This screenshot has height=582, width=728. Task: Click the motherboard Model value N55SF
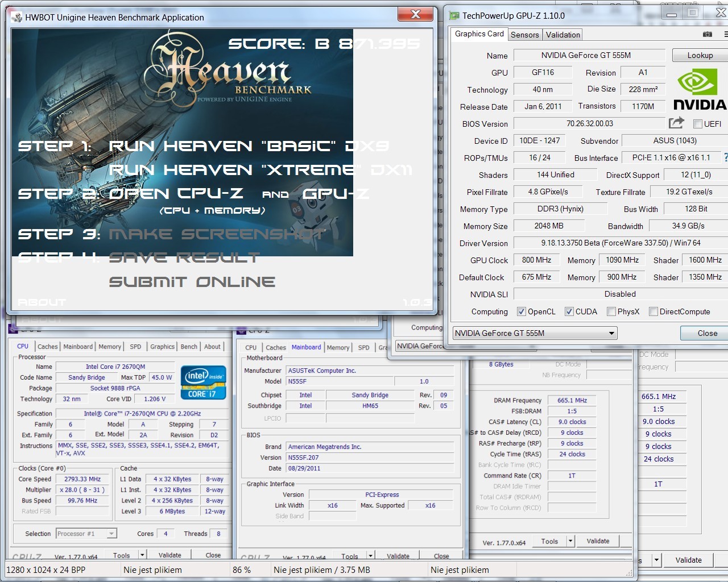(x=340, y=381)
